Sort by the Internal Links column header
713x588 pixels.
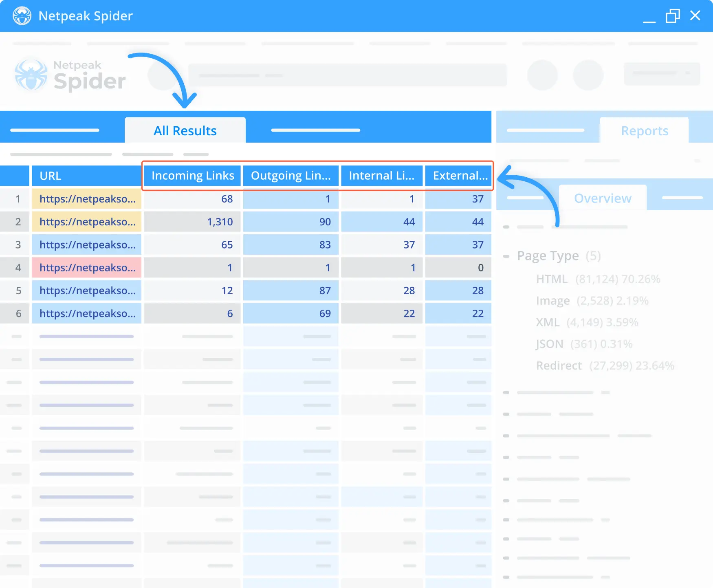pyautogui.click(x=381, y=176)
